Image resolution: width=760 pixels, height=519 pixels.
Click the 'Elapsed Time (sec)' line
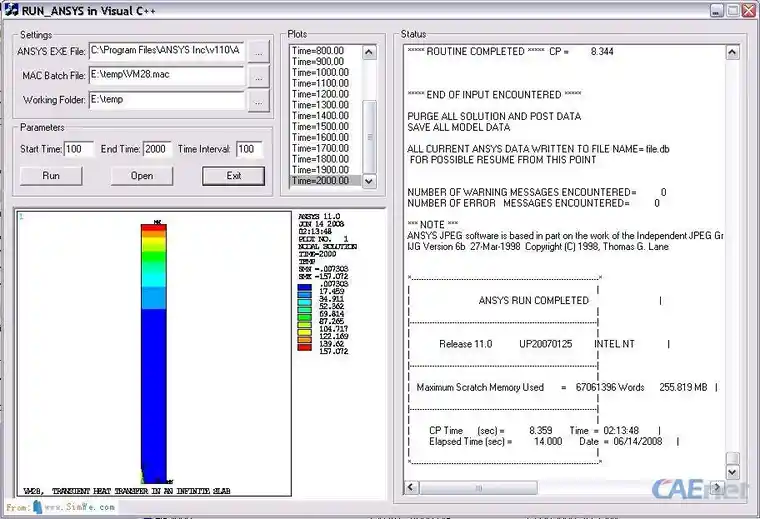tap(545, 441)
